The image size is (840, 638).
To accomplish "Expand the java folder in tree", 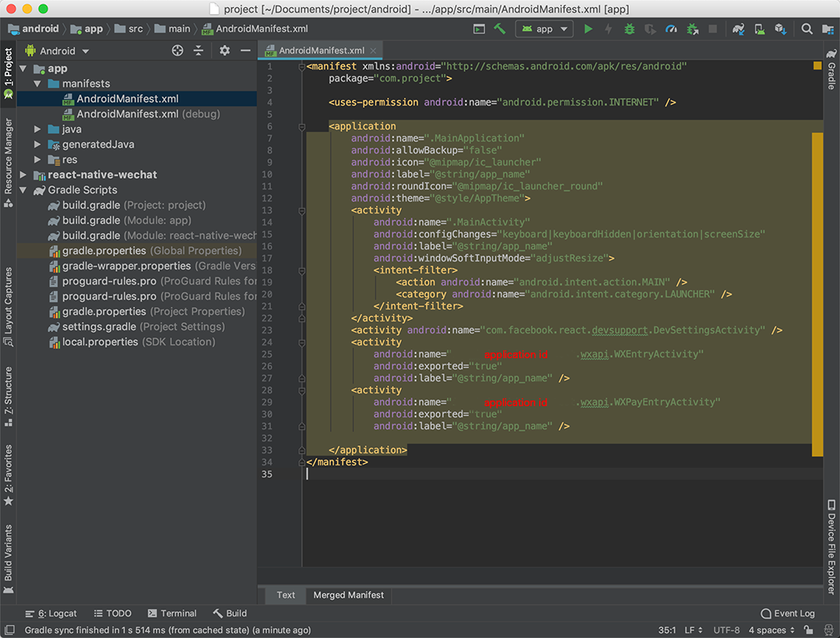I will point(38,130).
